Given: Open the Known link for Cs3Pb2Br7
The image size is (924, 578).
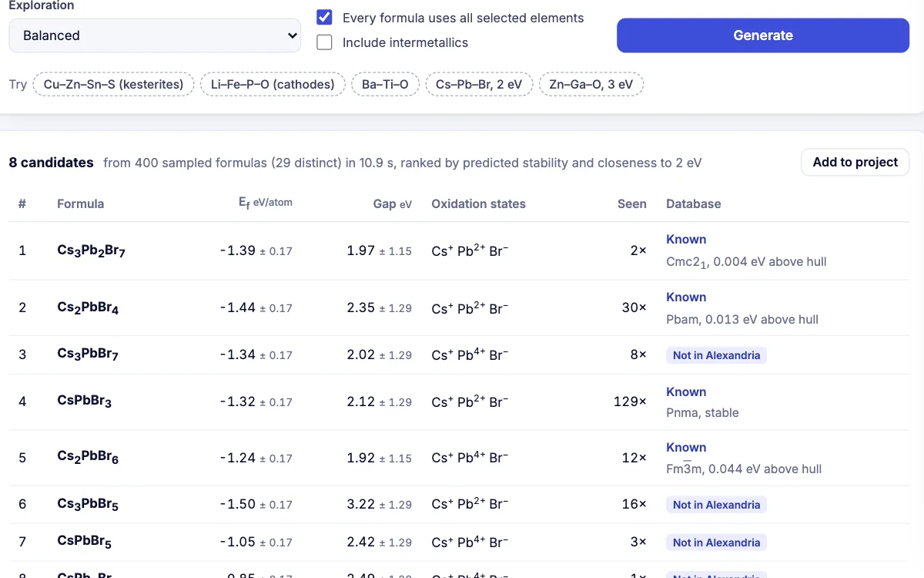Looking at the screenshot, I should [x=686, y=240].
